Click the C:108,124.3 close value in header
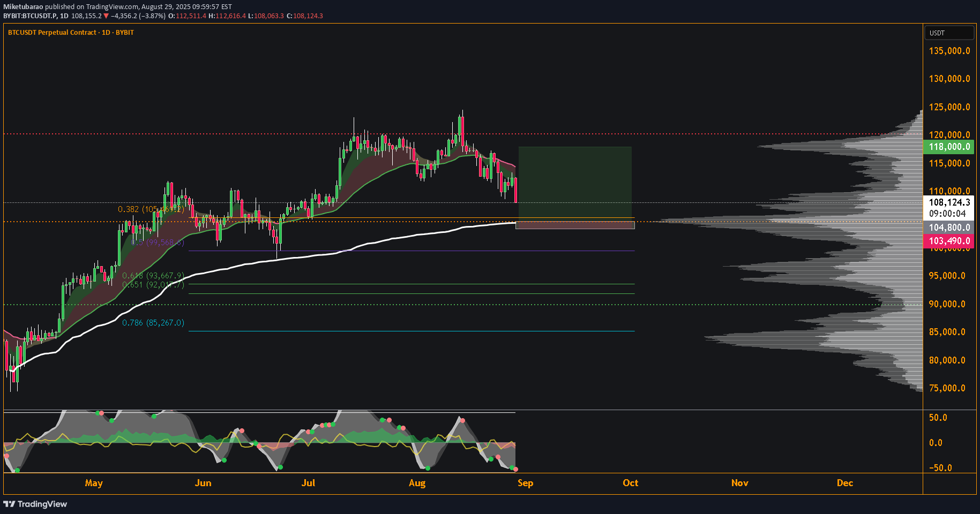 [305, 16]
